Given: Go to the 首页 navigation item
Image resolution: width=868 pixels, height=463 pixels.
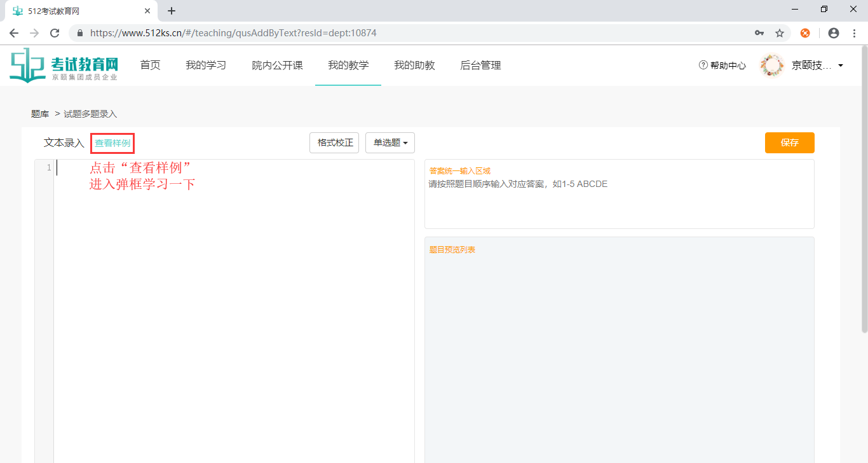Looking at the screenshot, I should [150, 65].
